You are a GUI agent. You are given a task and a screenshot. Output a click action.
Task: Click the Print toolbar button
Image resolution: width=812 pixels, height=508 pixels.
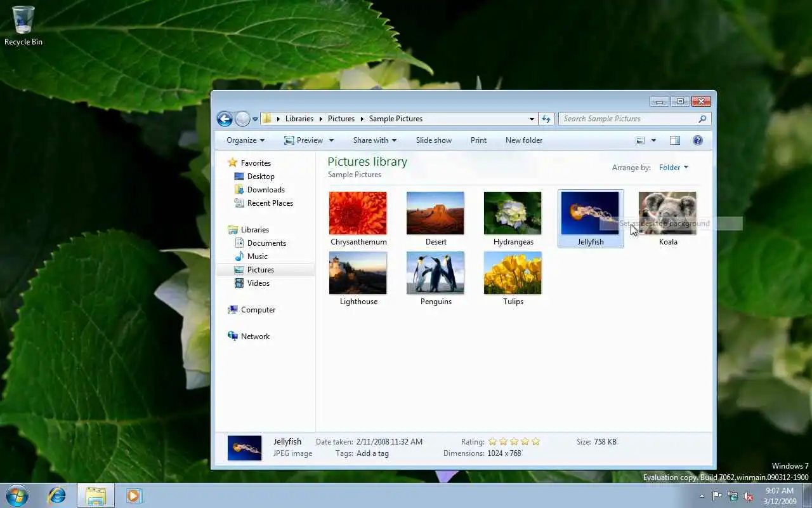[479, 140]
